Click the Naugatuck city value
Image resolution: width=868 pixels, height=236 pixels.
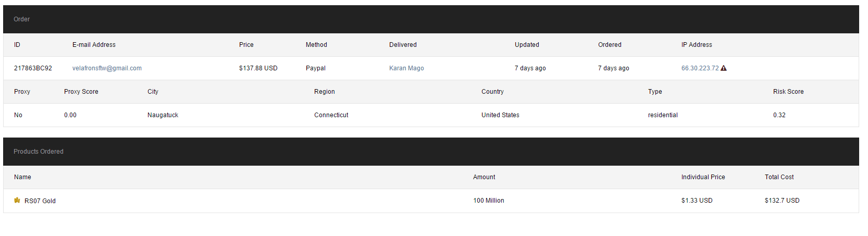click(x=163, y=115)
